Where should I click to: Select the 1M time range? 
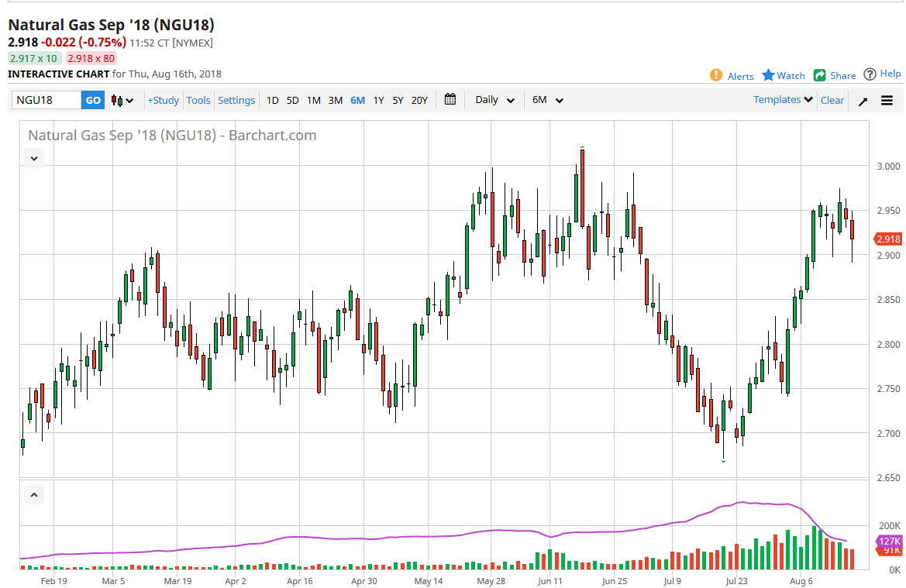(x=314, y=101)
